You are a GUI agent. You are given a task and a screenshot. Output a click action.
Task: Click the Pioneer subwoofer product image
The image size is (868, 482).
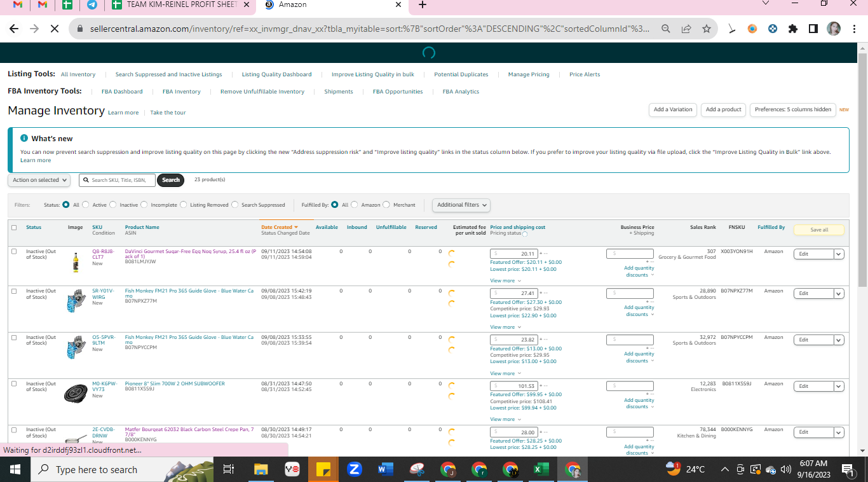click(x=76, y=394)
